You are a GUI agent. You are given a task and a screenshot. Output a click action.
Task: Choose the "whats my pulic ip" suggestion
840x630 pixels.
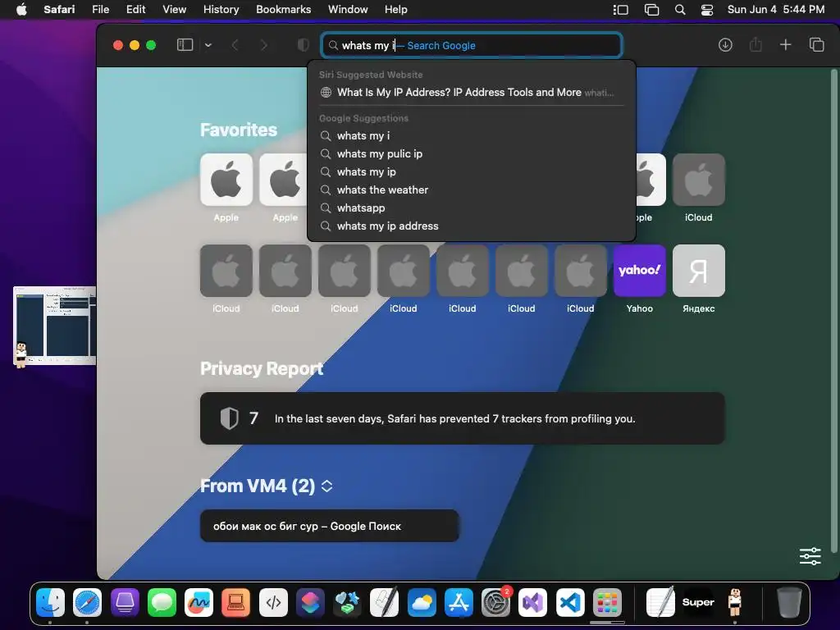[x=472, y=153]
